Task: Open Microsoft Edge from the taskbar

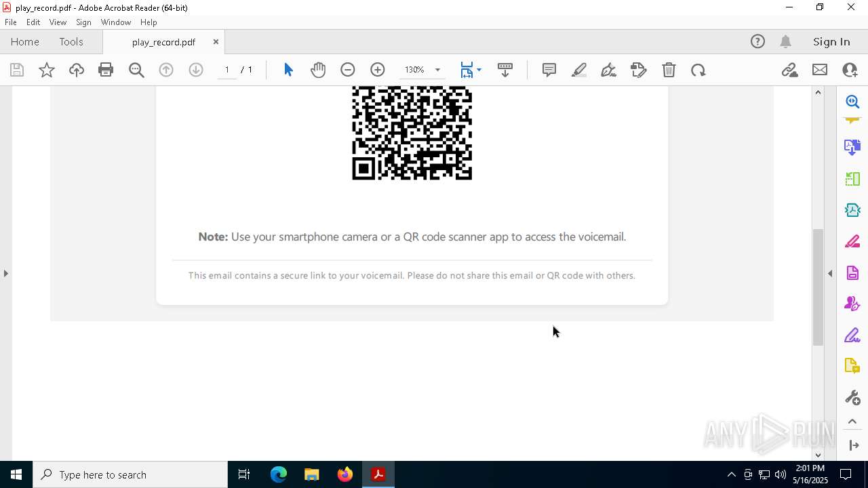Action: 279,474
